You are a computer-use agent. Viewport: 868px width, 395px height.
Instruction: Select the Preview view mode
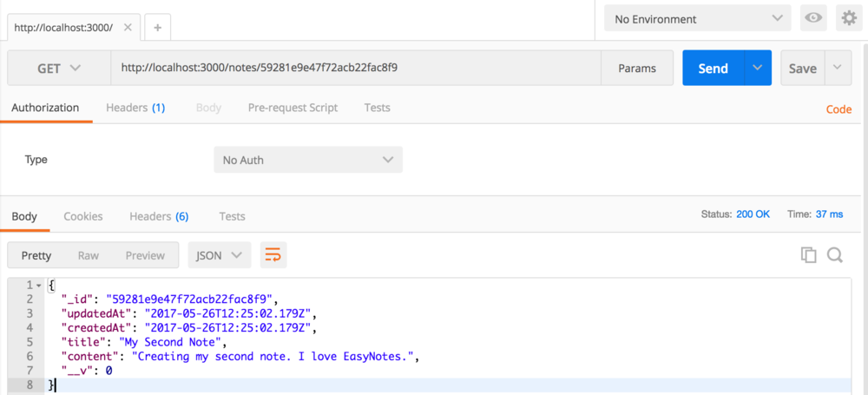coord(145,255)
